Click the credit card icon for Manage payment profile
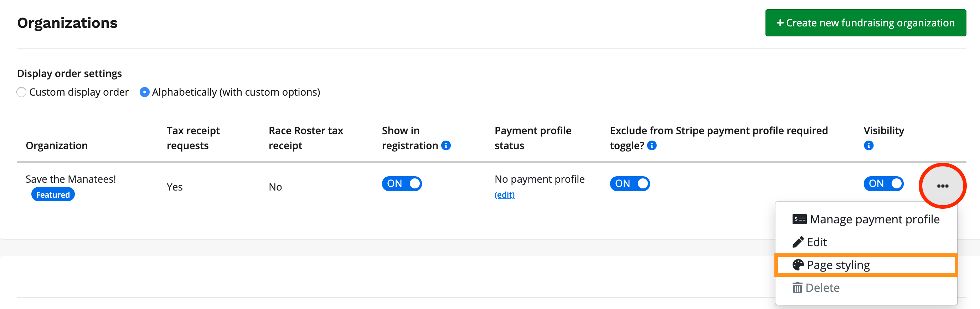The height and width of the screenshot is (309, 980). point(799,219)
